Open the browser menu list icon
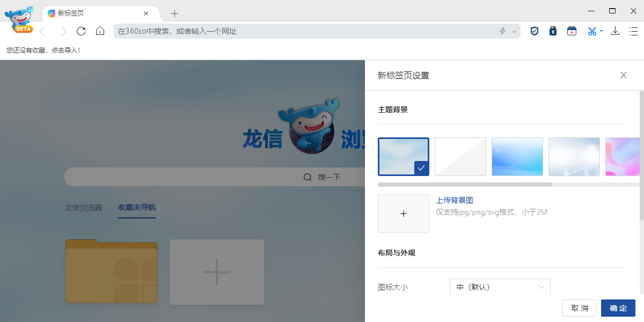 (634, 31)
